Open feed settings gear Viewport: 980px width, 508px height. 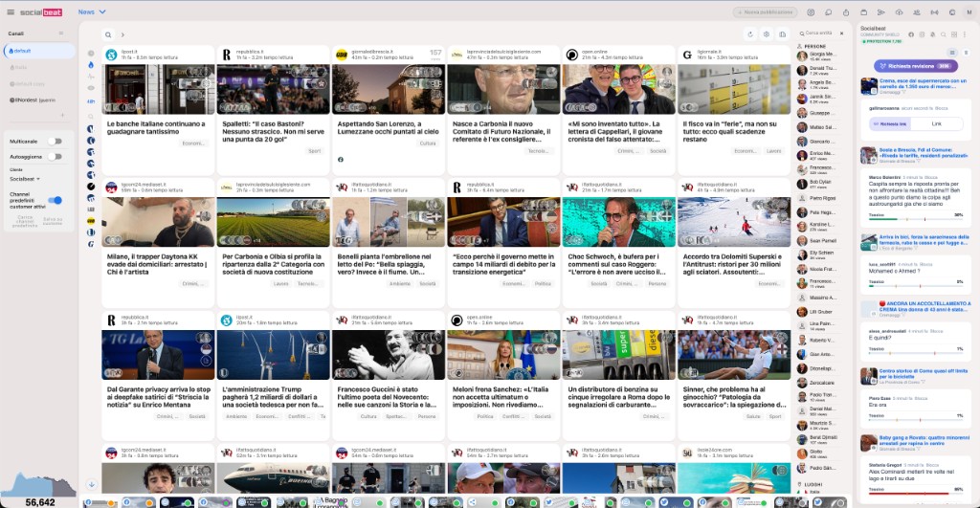pos(767,34)
